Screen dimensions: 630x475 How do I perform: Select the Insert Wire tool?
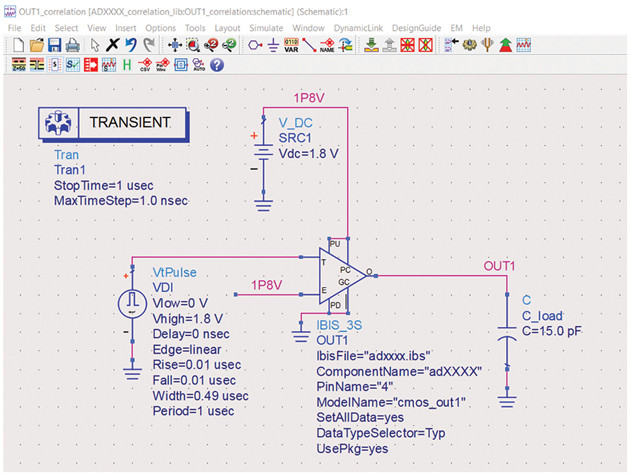click(x=309, y=45)
